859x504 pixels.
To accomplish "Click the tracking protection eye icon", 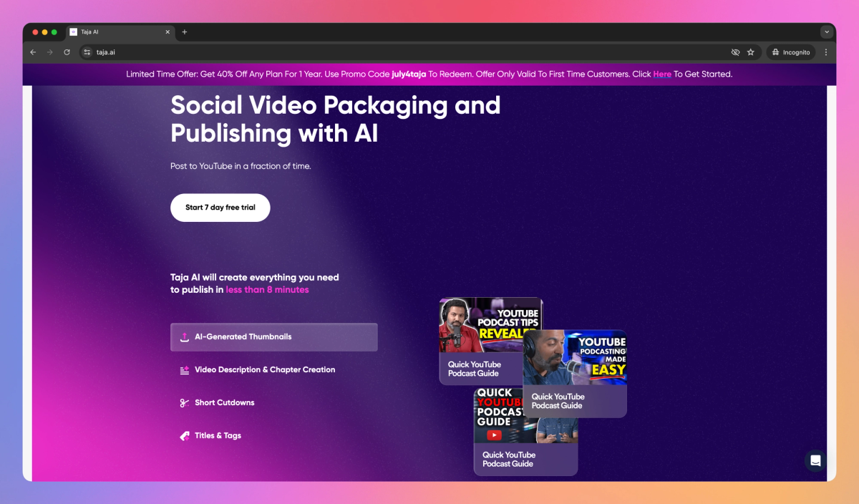I will coord(735,52).
